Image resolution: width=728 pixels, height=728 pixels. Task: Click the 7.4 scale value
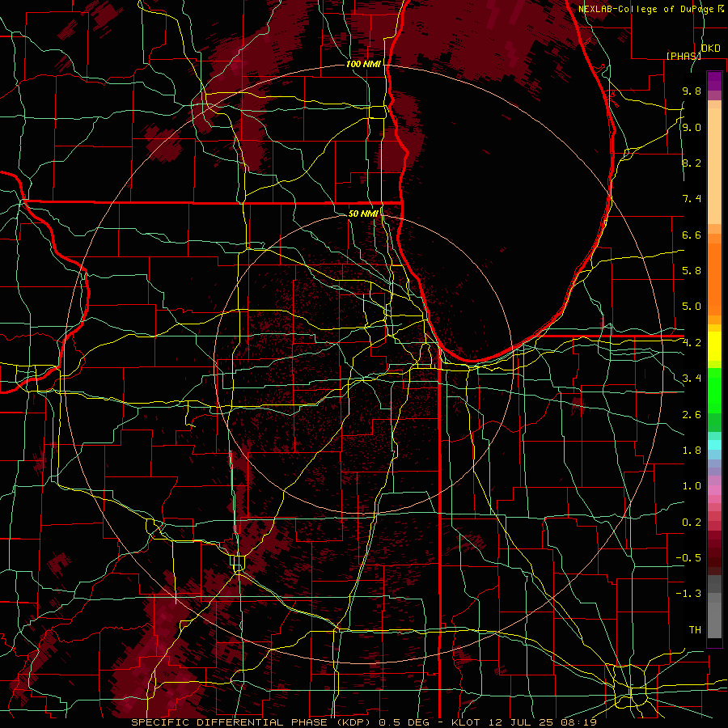692,199
